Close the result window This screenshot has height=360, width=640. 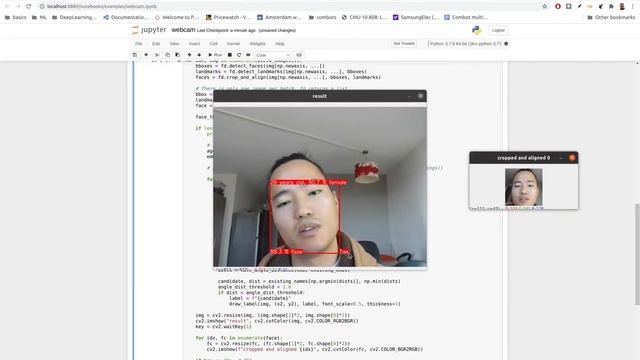pyautogui.click(x=420, y=96)
